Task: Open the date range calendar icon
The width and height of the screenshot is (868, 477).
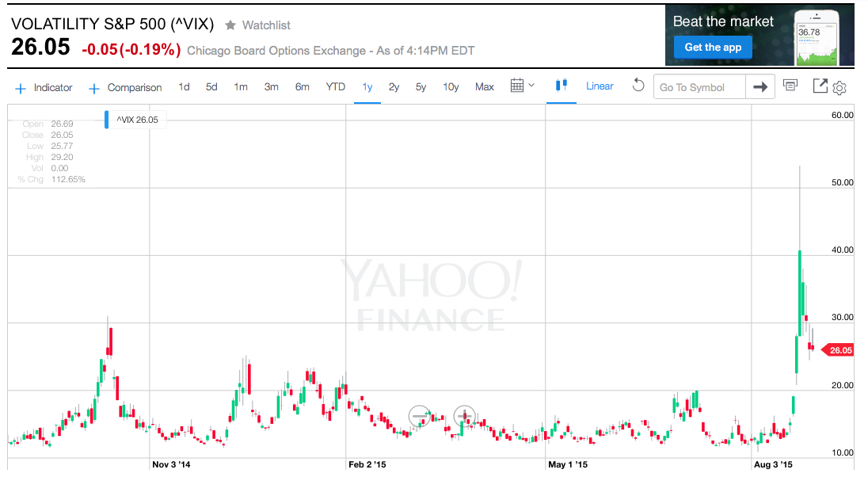Action: pyautogui.click(x=517, y=86)
